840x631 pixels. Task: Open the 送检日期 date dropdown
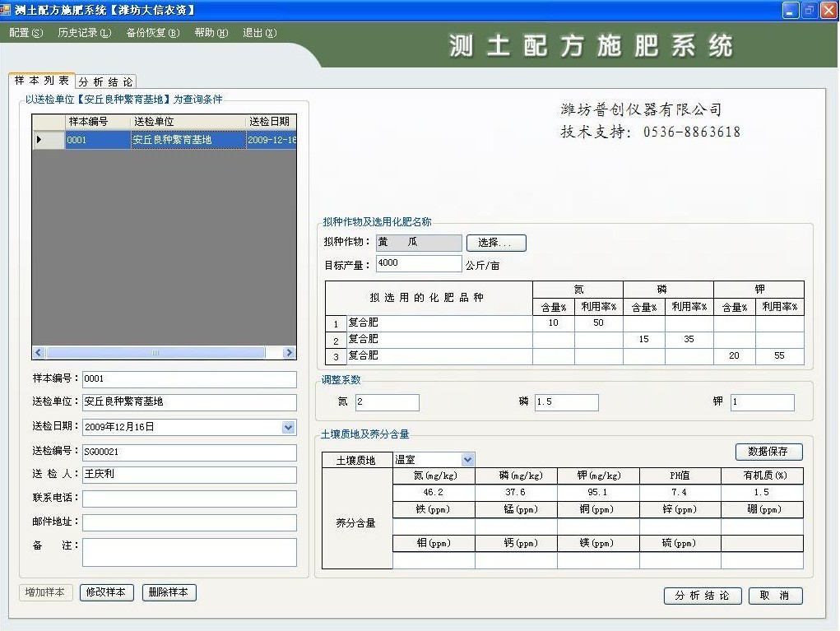coord(288,427)
